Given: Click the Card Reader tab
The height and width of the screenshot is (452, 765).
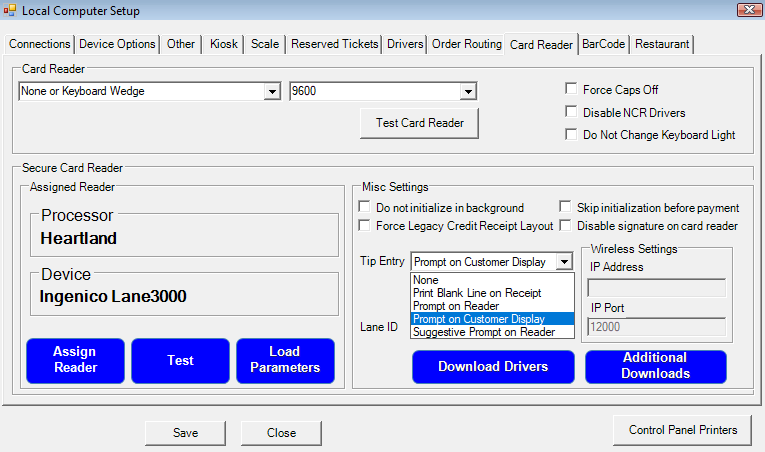Looking at the screenshot, I should pos(541,44).
